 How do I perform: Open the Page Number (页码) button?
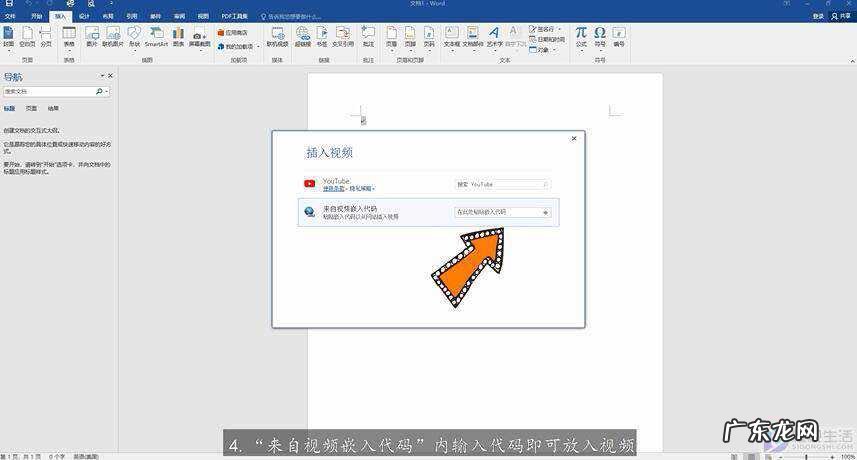[x=429, y=37]
